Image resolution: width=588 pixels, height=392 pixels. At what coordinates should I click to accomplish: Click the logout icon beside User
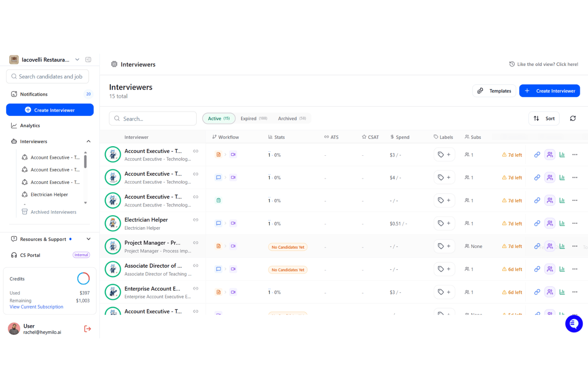pos(88,329)
